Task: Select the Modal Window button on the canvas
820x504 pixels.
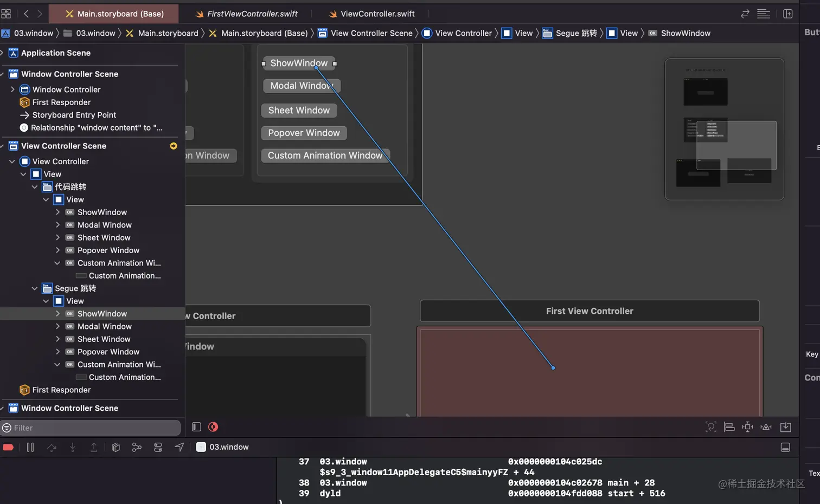Action: 302,86
